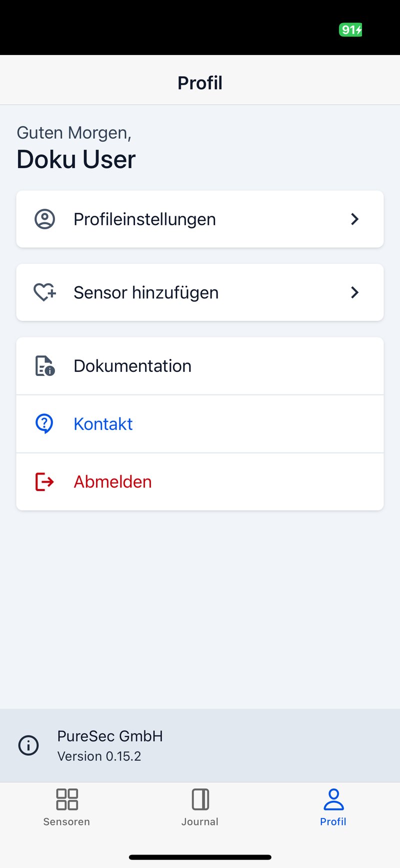The width and height of the screenshot is (400, 868).
Task: Tap the document info icon beside Dokumentation
Action: tap(44, 366)
